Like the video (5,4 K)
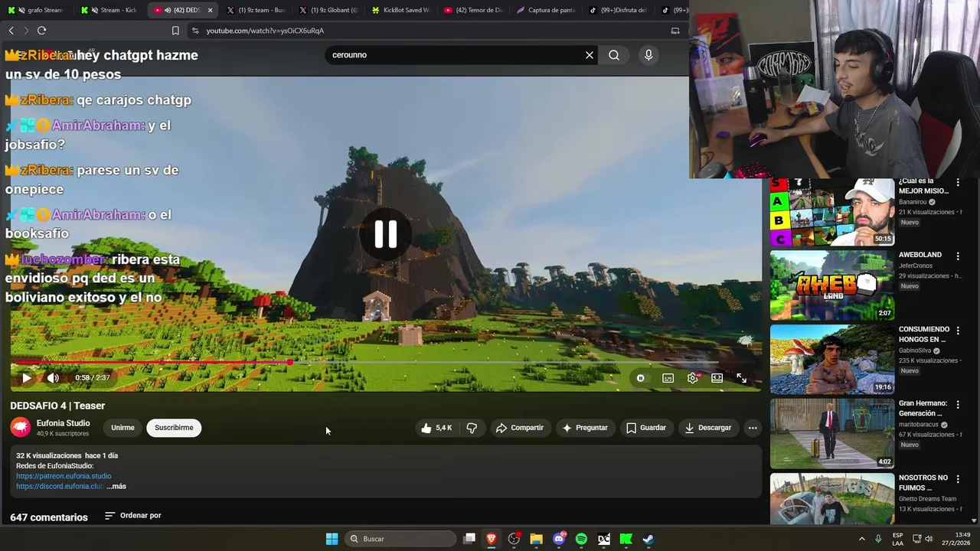The image size is (980, 551). tap(436, 428)
